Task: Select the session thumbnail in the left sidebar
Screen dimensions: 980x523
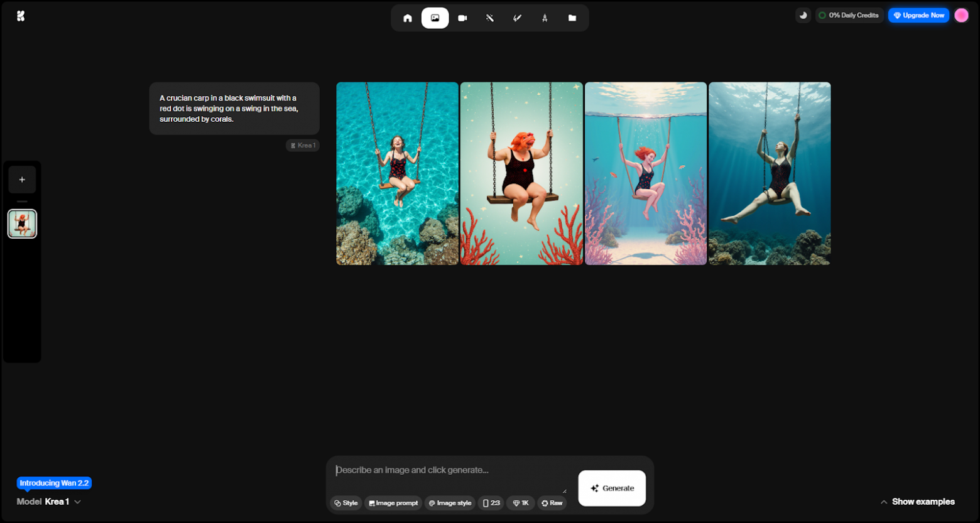Action: [x=22, y=224]
